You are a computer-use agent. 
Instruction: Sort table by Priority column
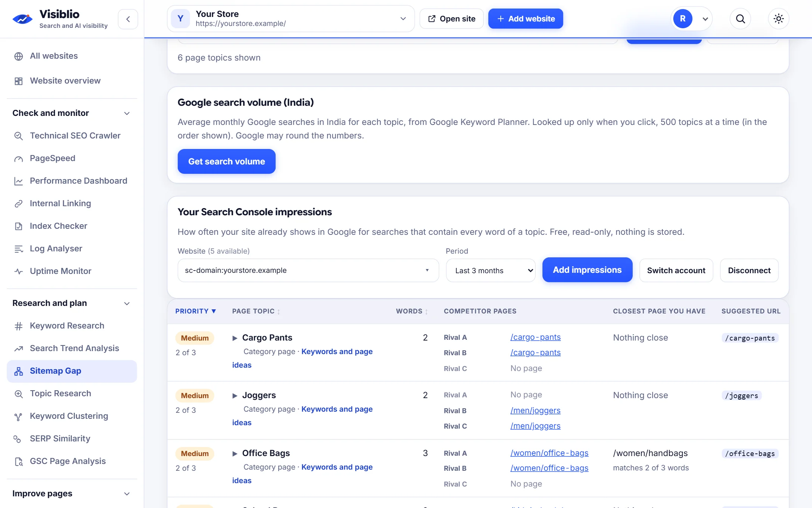[x=195, y=311]
